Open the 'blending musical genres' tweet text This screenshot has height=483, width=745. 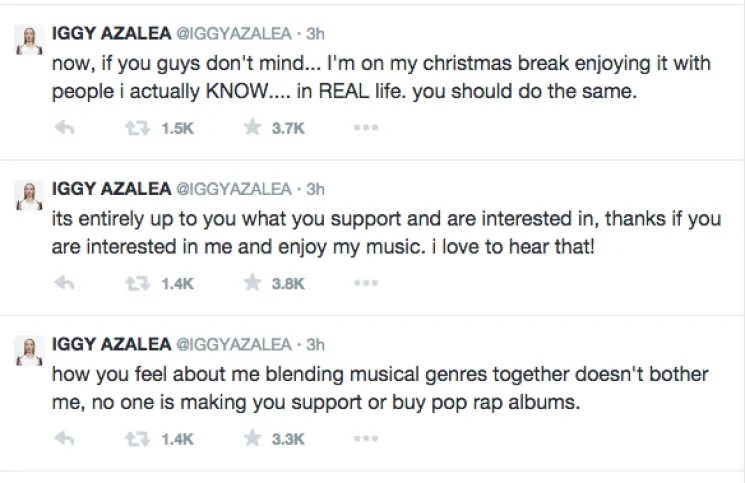[x=380, y=385]
